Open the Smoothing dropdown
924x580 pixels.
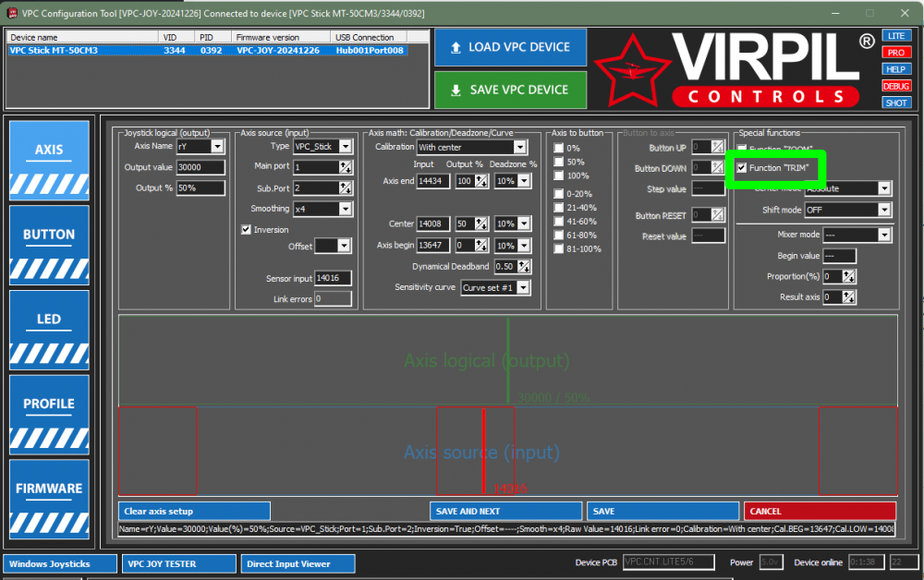click(346, 209)
